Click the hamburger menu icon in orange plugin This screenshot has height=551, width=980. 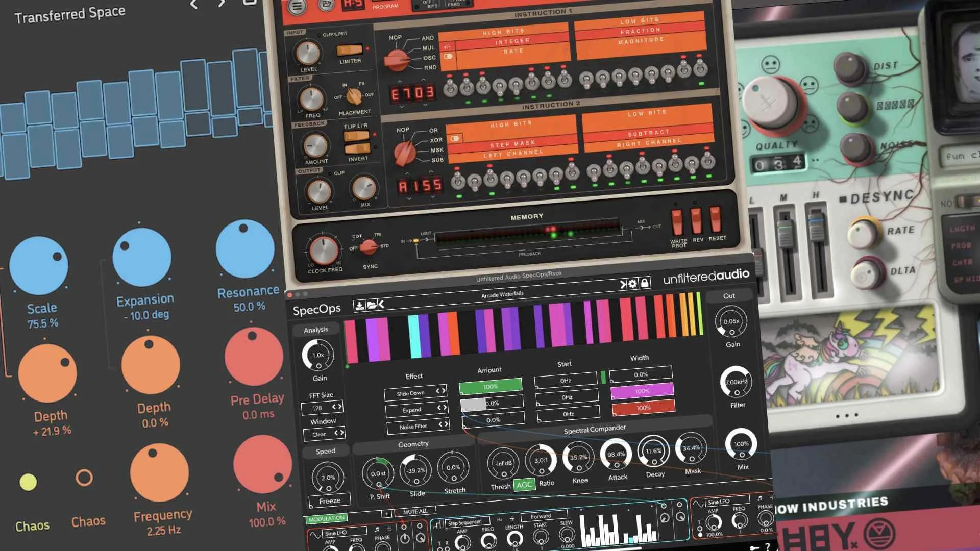[x=298, y=7]
